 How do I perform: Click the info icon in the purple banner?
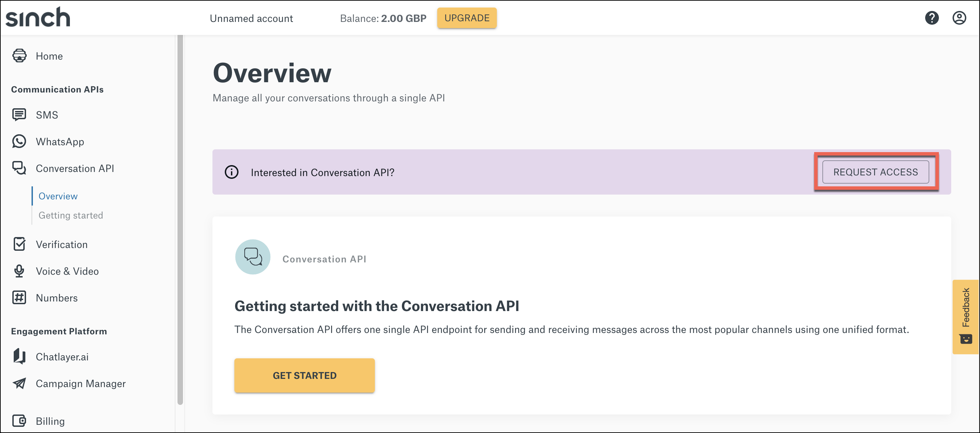[231, 172]
